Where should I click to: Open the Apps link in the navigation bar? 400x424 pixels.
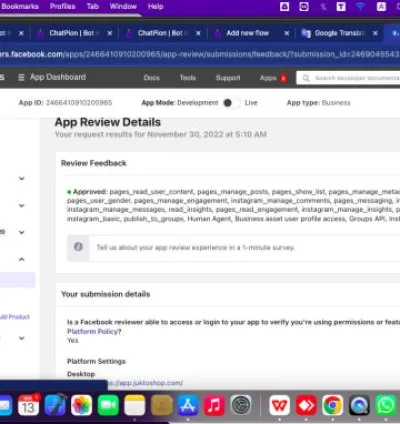(x=268, y=78)
